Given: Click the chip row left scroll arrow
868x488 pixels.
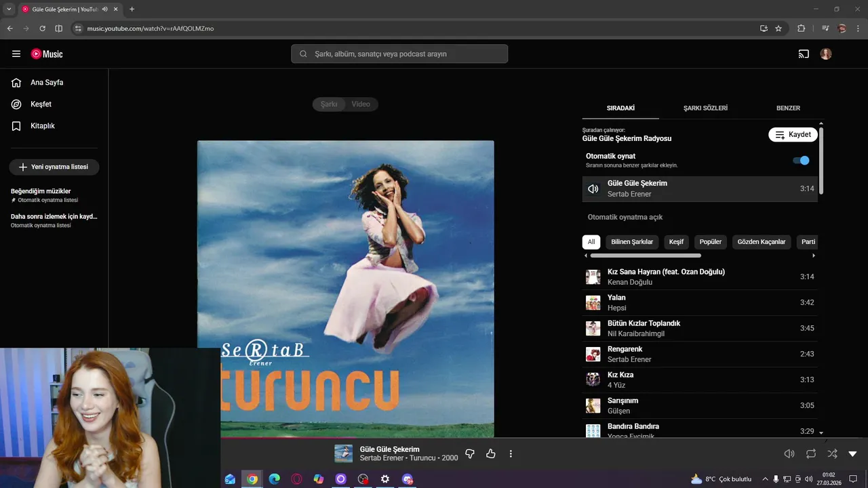Looking at the screenshot, I should [586, 256].
